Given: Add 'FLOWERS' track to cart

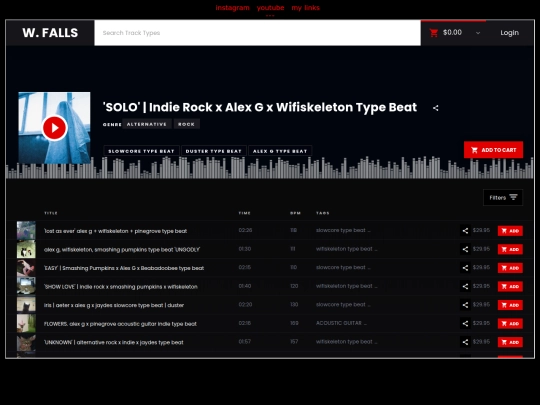Looking at the screenshot, I should tap(510, 324).
